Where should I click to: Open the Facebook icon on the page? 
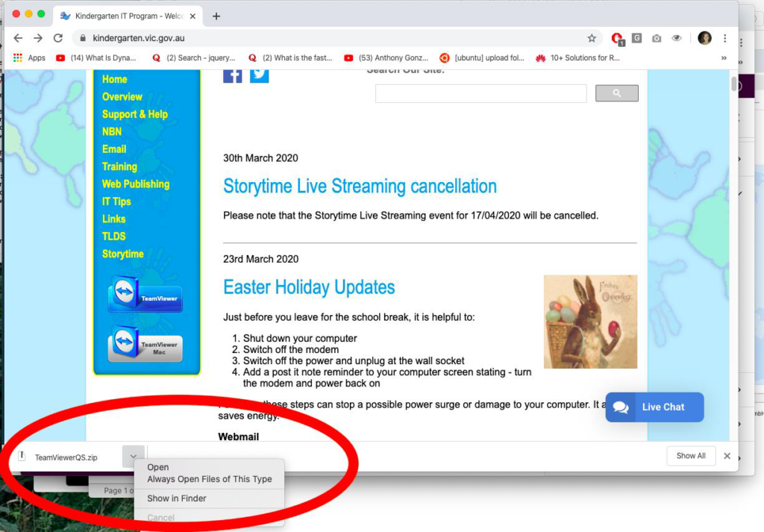click(x=233, y=76)
